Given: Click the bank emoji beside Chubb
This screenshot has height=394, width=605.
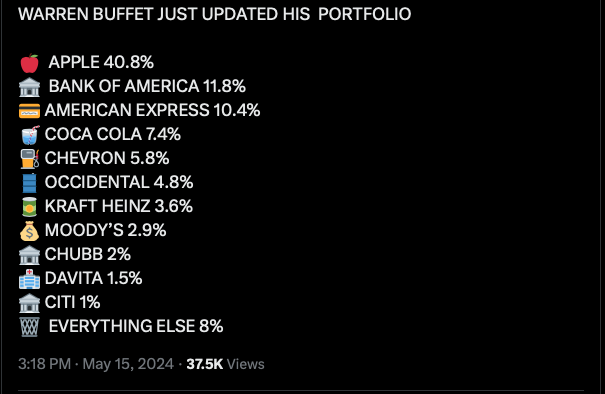Looking at the screenshot, I should 29,255.
